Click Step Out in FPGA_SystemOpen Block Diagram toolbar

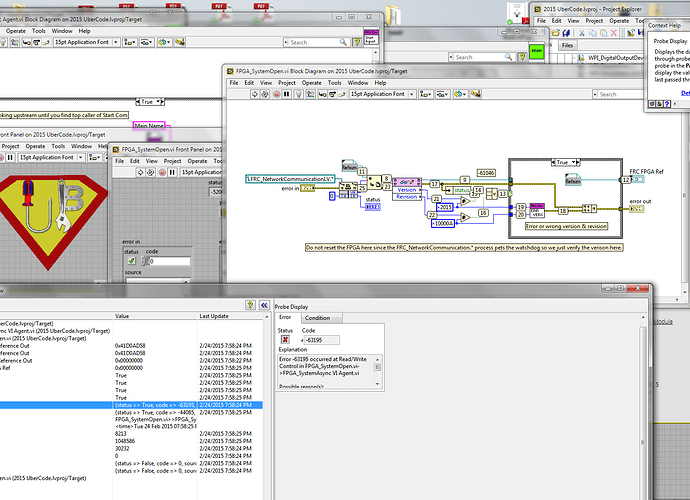click(342, 94)
